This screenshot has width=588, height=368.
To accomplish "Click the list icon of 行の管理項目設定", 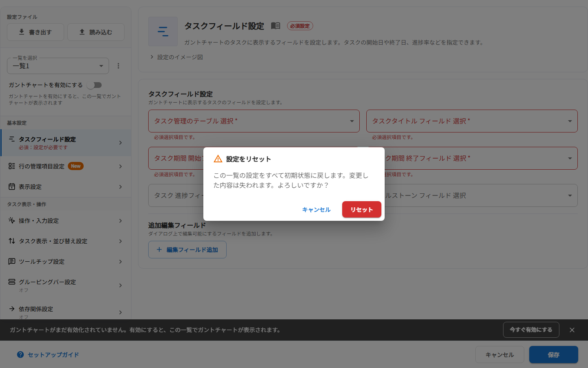I will click(12, 166).
